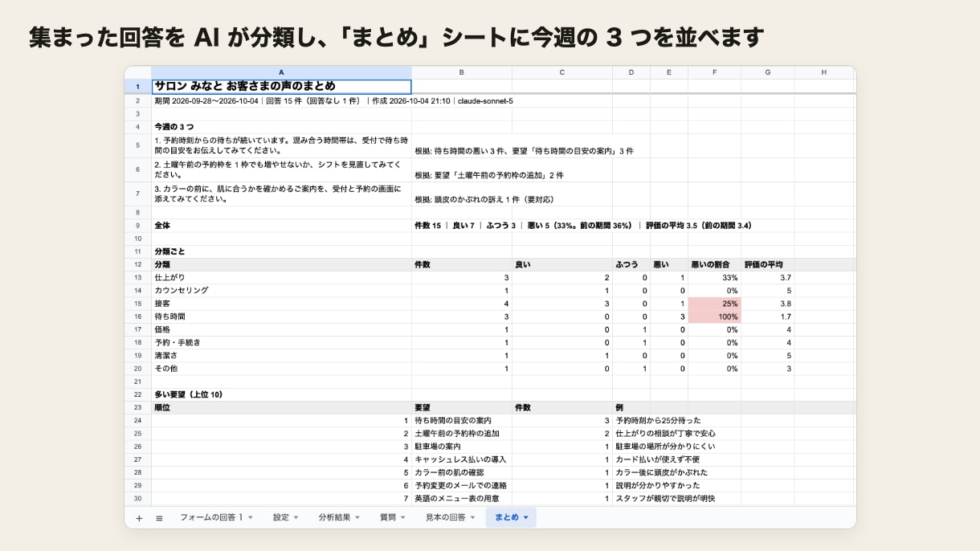Viewport: 980px width, 551px height.
Task: Click the キャッシュレス払いの導入 request cell
Action: tap(461, 459)
